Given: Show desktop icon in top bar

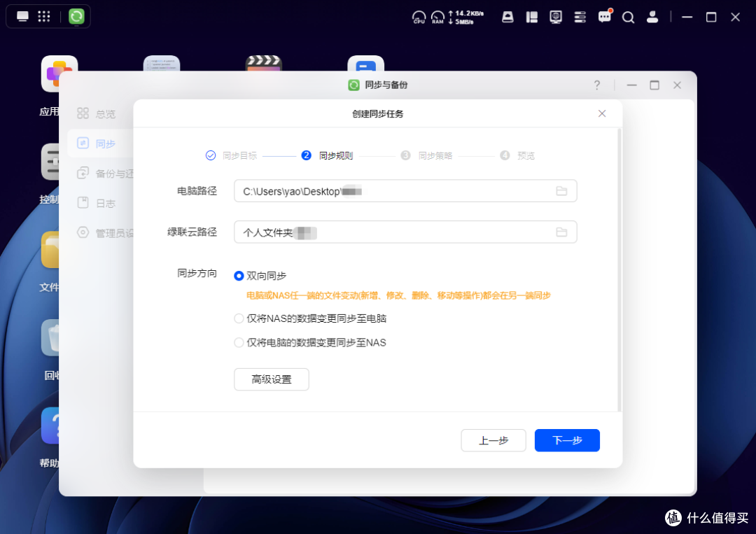Looking at the screenshot, I should [x=22, y=16].
